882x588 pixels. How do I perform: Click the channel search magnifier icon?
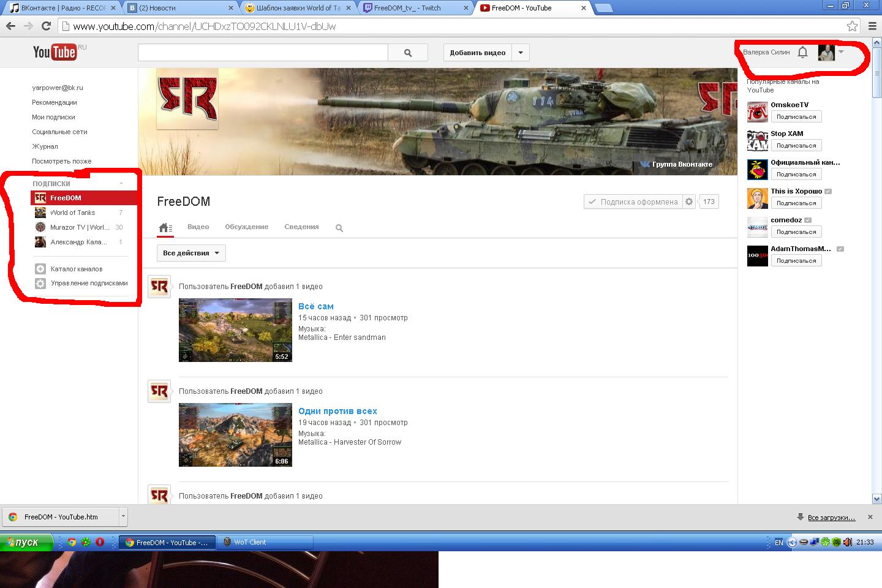pos(339,228)
